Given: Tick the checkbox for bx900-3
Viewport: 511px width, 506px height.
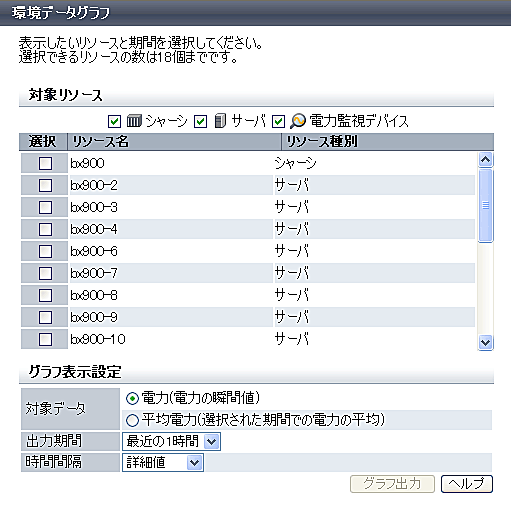Looking at the screenshot, I should (45, 207).
